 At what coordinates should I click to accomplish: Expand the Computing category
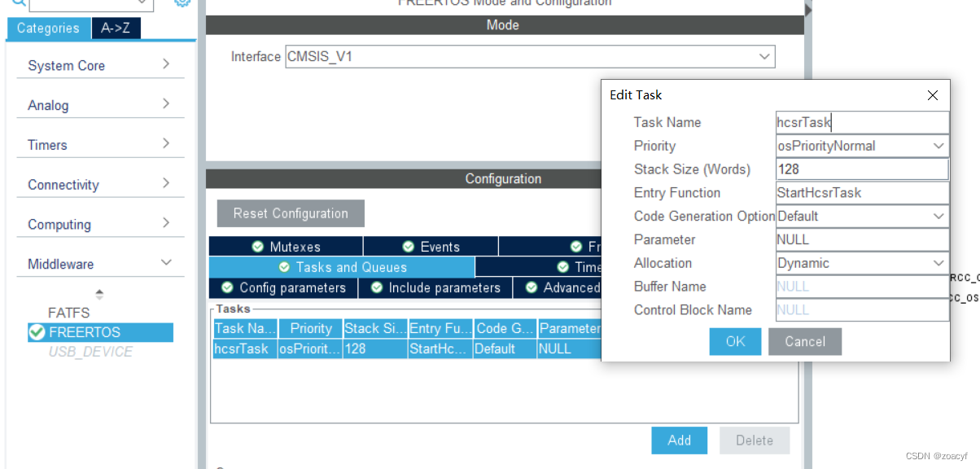pyautogui.click(x=101, y=224)
